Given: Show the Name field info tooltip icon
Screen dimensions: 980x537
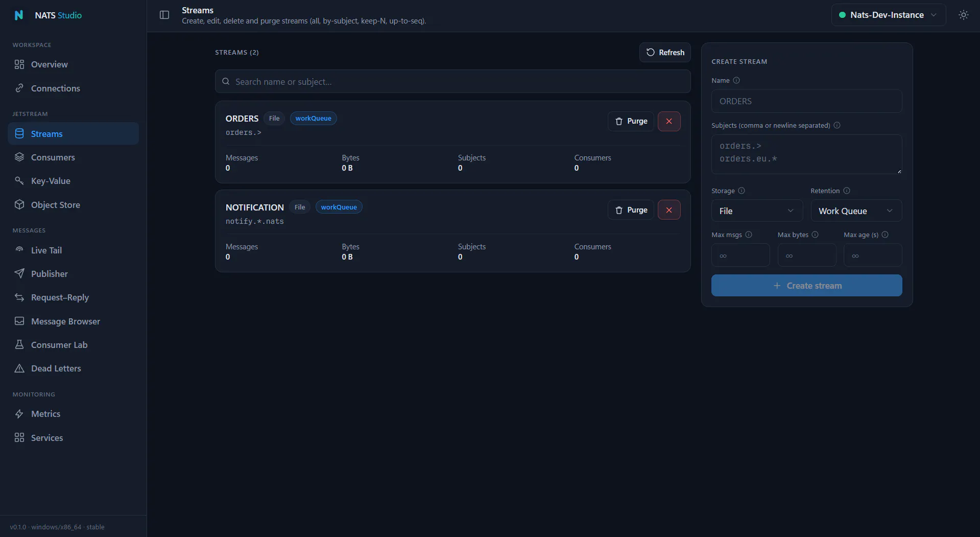Looking at the screenshot, I should [x=736, y=80].
